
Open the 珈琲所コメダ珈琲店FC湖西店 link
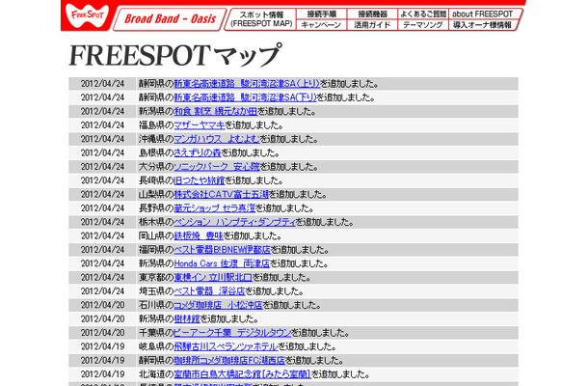229,361
